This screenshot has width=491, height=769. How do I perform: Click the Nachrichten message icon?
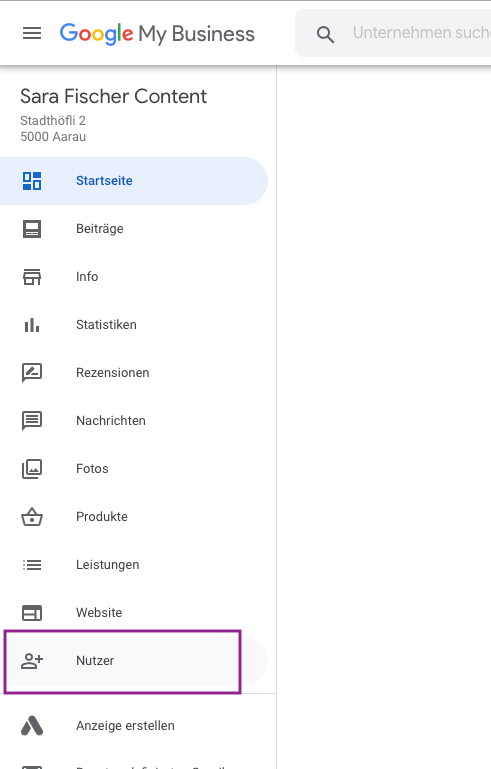tap(32, 421)
